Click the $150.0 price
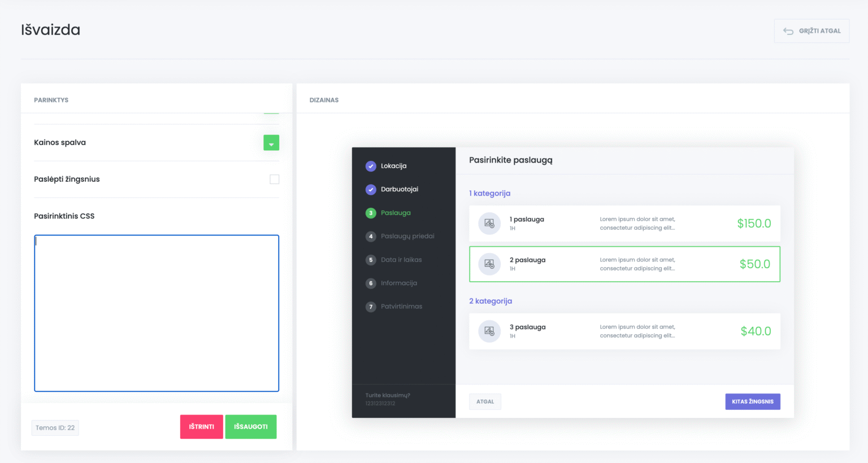 [x=754, y=224]
